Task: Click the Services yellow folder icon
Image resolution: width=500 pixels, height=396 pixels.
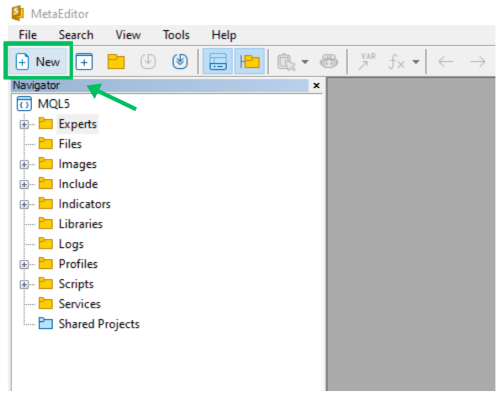Action: pyautogui.click(x=45, y=303)
